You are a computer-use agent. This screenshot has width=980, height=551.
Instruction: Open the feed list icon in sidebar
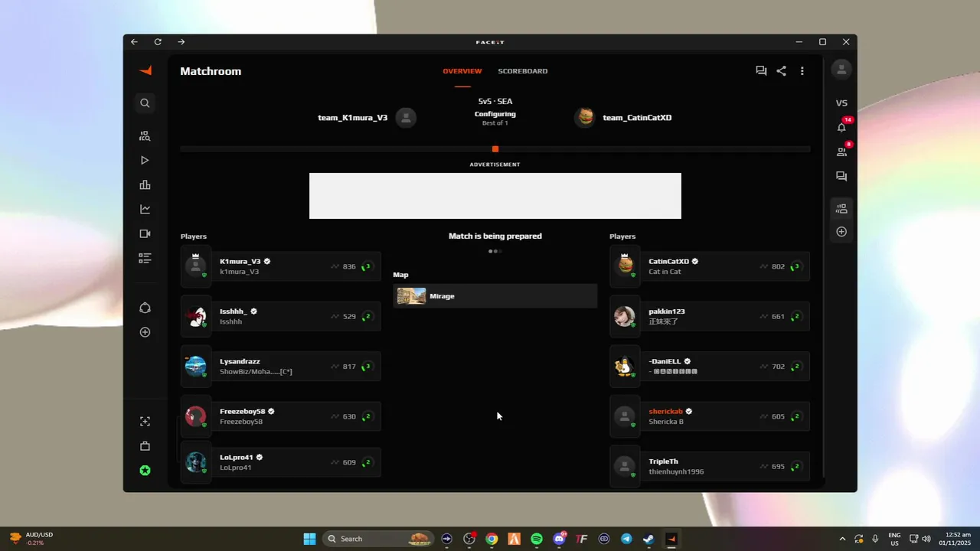coord(145,258)
